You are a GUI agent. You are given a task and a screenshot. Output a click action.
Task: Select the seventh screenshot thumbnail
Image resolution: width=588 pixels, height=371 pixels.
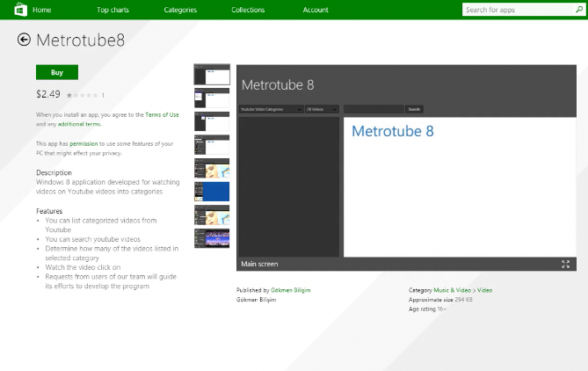(x=212, y=215)
